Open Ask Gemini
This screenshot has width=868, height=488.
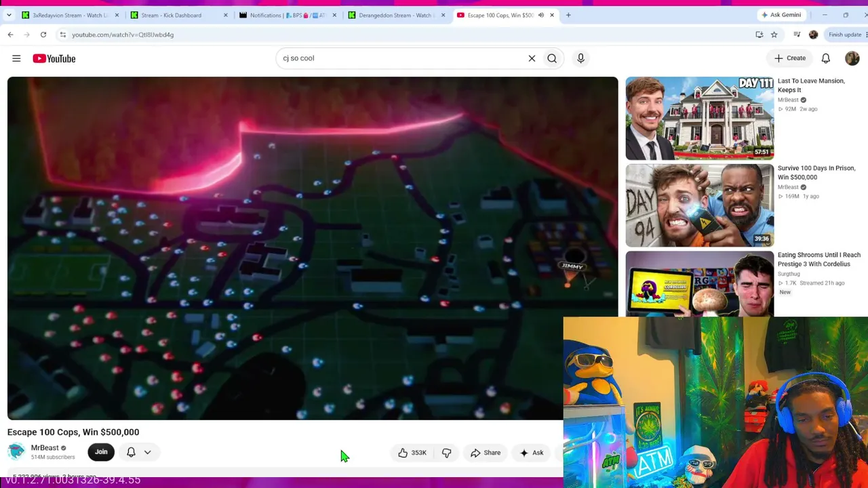click(x=781, y=15)
